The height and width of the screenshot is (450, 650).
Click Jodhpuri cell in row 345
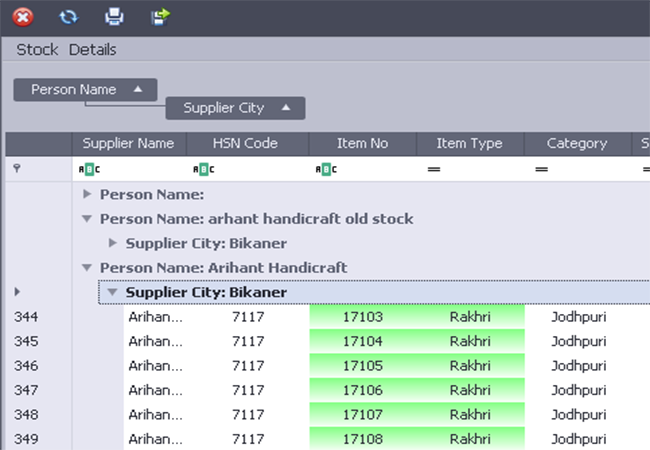coord(578,341)
